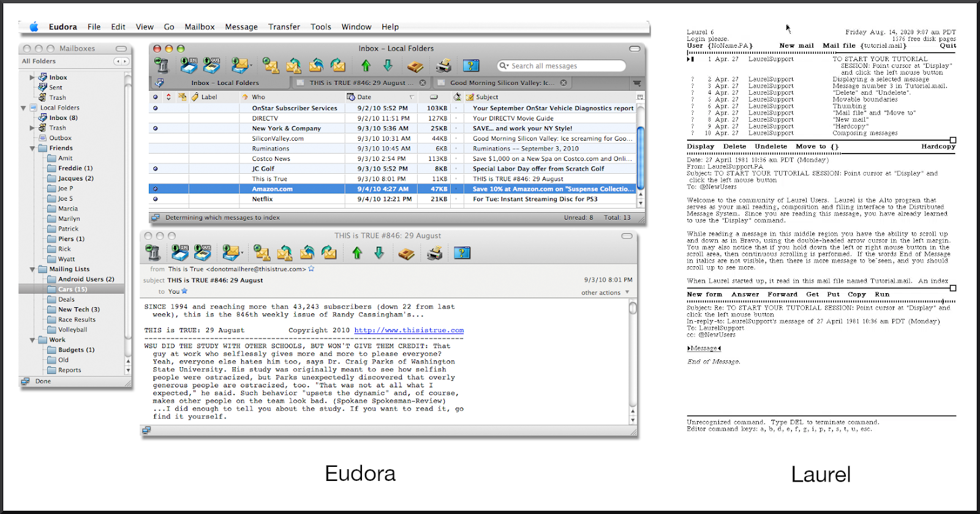Click the check mail envelope icon in Inbox window
Screen dimensions: 980x514
(240, 65)
